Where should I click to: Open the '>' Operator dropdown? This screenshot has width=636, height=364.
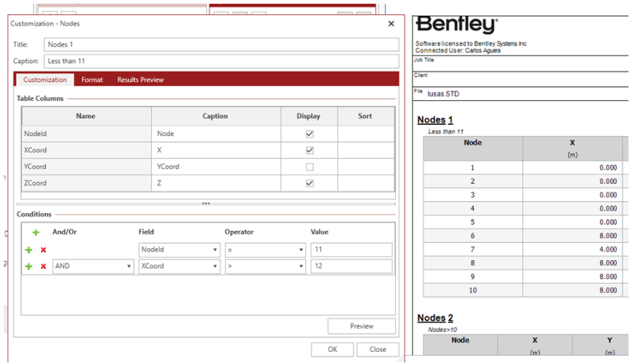click(x=265, y=266)
